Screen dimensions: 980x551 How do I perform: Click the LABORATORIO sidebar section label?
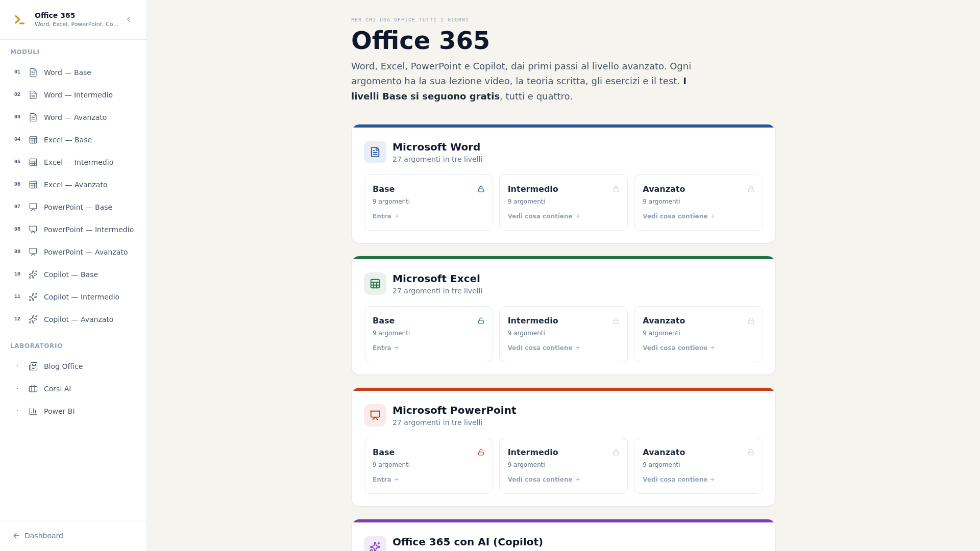point(36,346)
